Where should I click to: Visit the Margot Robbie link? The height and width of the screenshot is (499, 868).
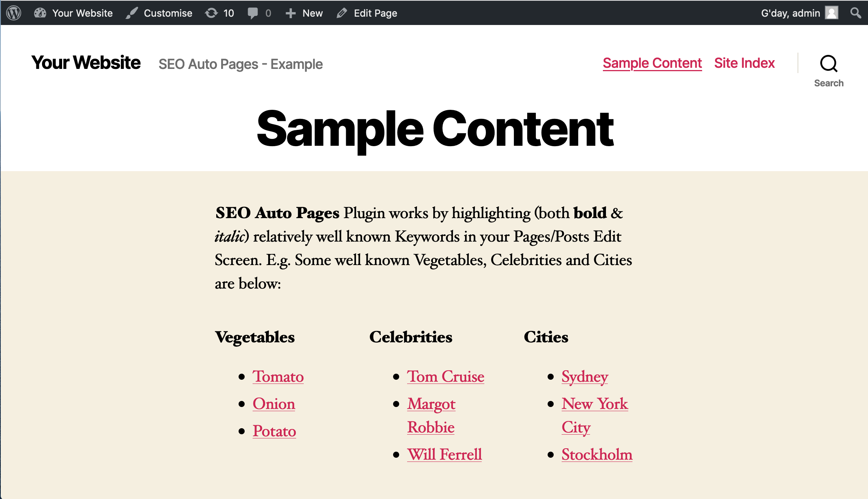(x=431, y=416)
